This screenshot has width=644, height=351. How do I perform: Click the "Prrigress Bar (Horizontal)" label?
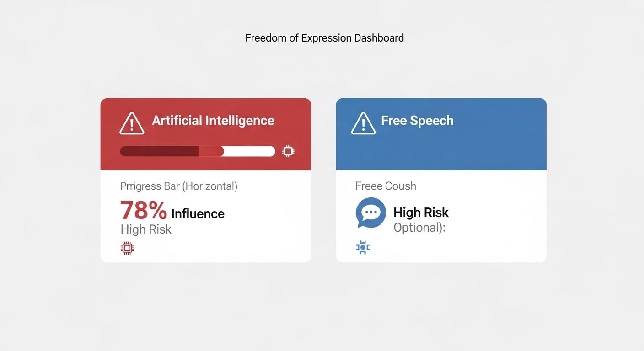click(x=178, y=186)
